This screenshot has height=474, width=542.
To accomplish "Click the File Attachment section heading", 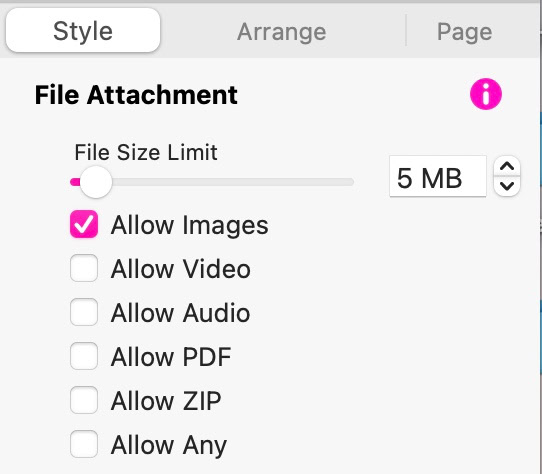I will [136, 95].
